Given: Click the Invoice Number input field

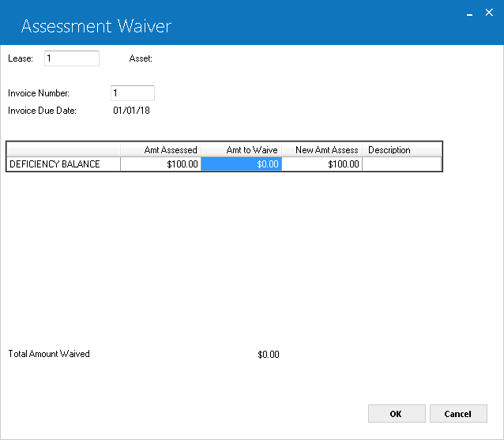Looking at the screenshot, I should click(x=133, y=93).
